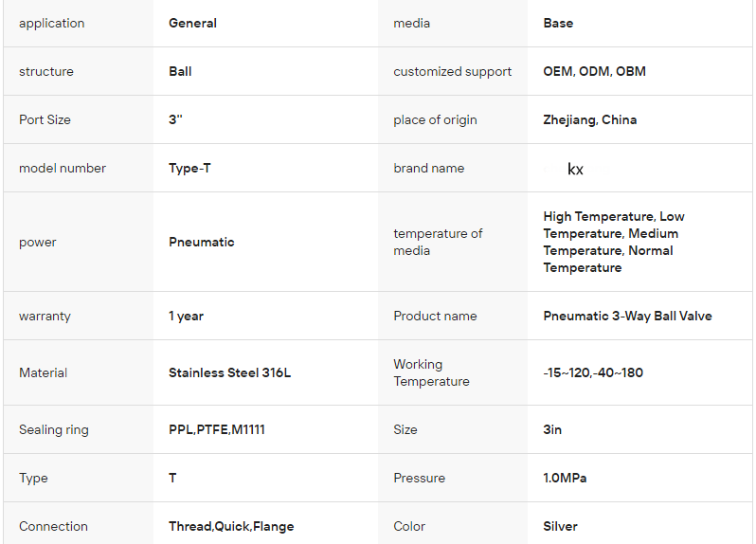756x544 pixels.
Task: Click the 'Zhejiang, China' origin value
Action: pyautogui.click(x=589, y=119)
